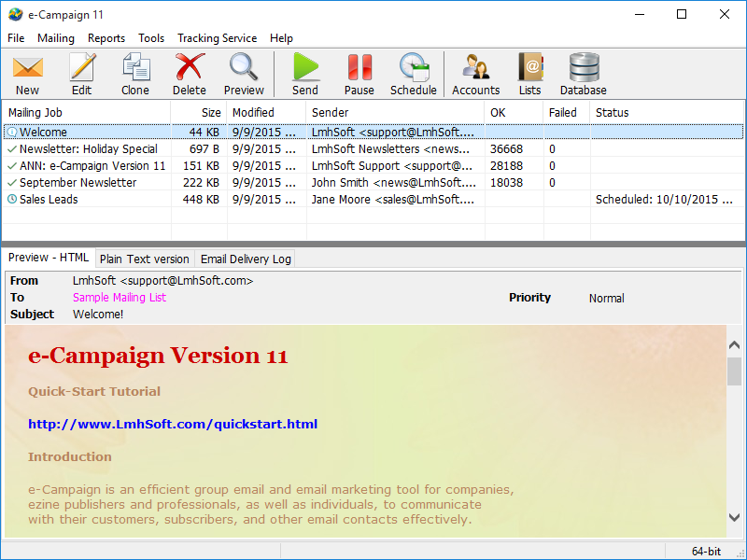Screen dimensions: 747x560
Task: Switch to Email Delivery Log tab
Action: point(246,259)
